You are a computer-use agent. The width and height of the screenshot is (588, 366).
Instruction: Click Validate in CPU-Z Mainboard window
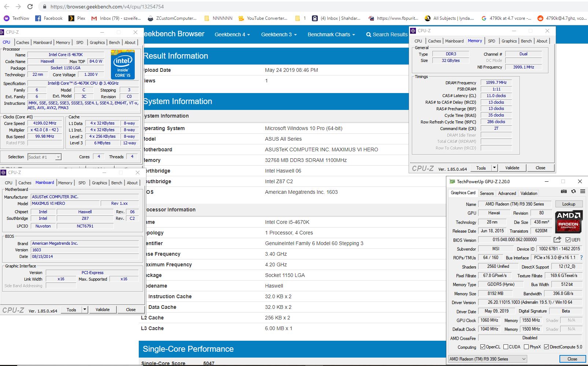point(103,310)
